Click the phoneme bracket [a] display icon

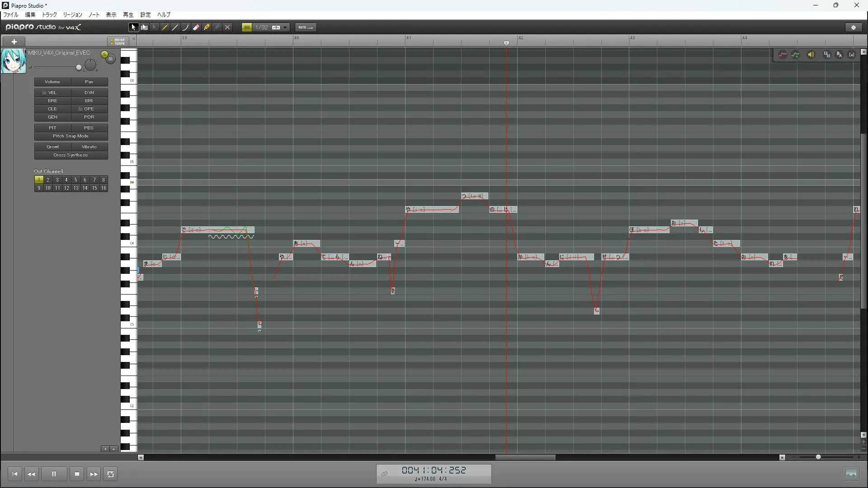852,55
